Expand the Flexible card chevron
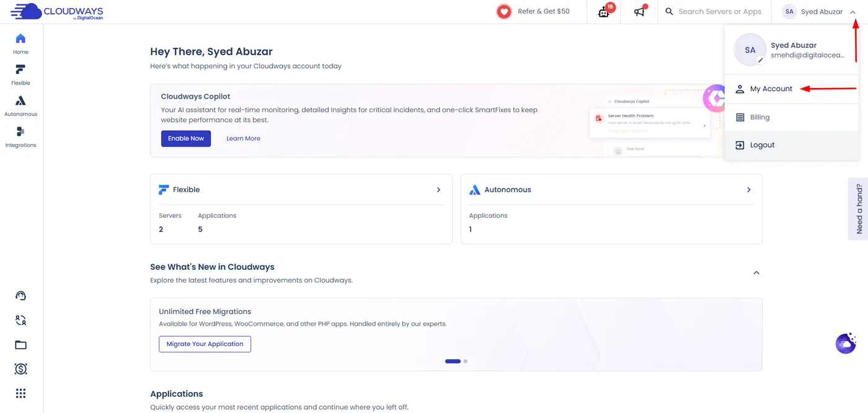868x413 pixels. (x=438, y=190)
